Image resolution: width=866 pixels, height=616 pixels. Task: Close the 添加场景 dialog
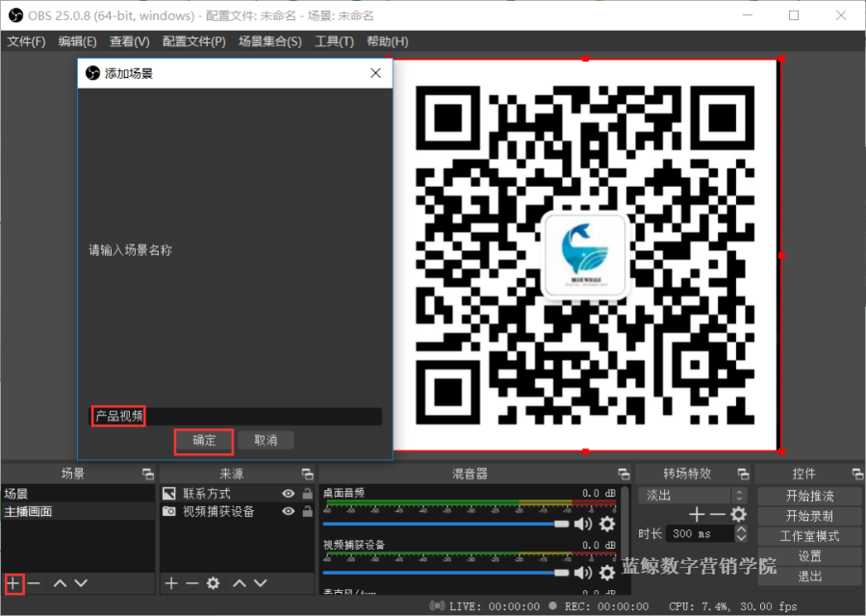375,73
